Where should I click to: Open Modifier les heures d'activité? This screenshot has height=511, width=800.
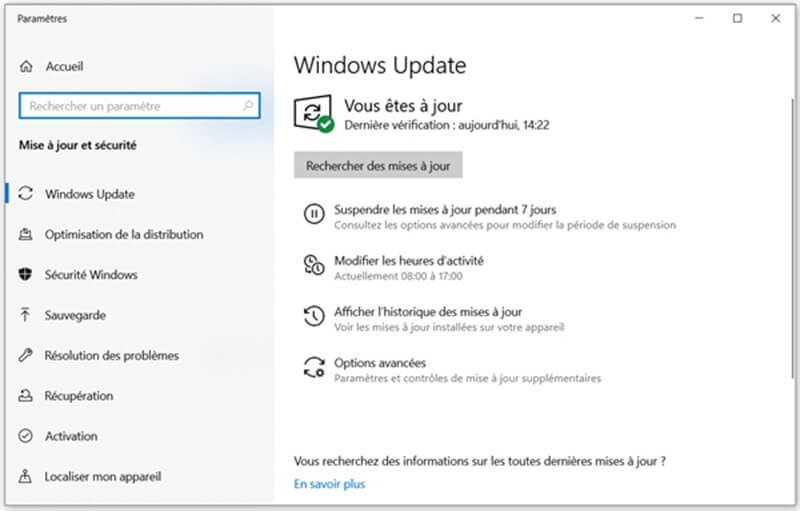pos(409,261)
